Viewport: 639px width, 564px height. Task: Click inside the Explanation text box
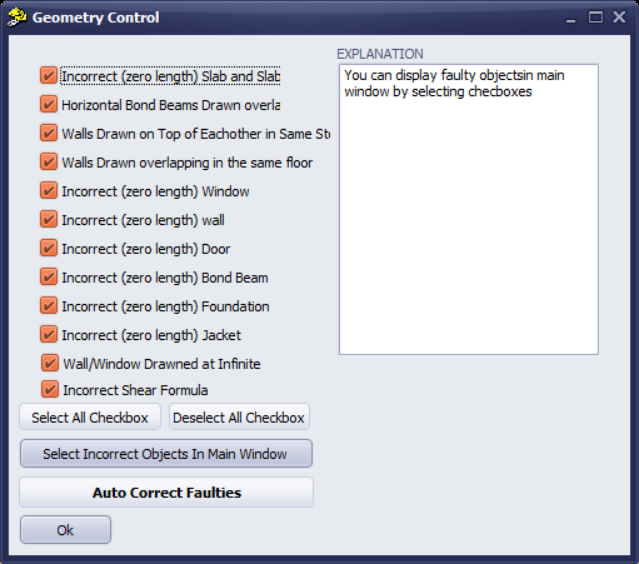click(x=468, y=220)
